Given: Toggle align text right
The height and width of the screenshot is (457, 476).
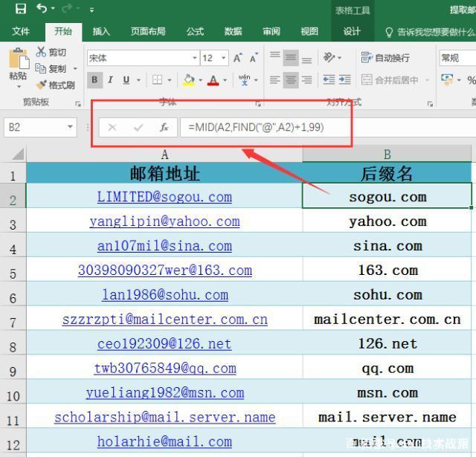Looking at the screenshot, I should coord(306,80).
